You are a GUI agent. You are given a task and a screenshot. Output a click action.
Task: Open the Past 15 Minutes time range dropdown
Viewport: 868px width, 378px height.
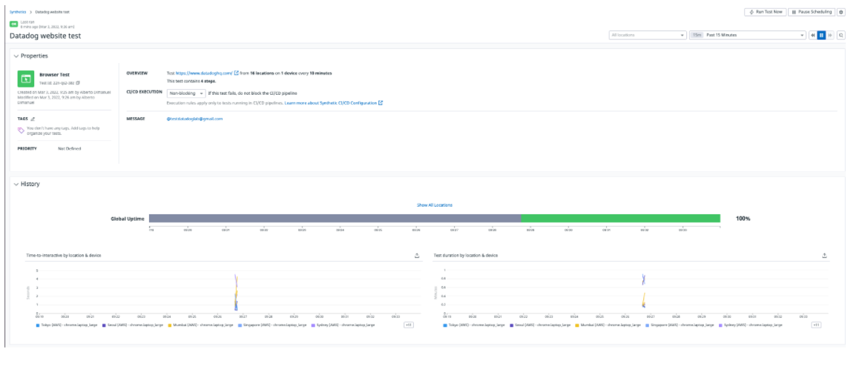747,35
